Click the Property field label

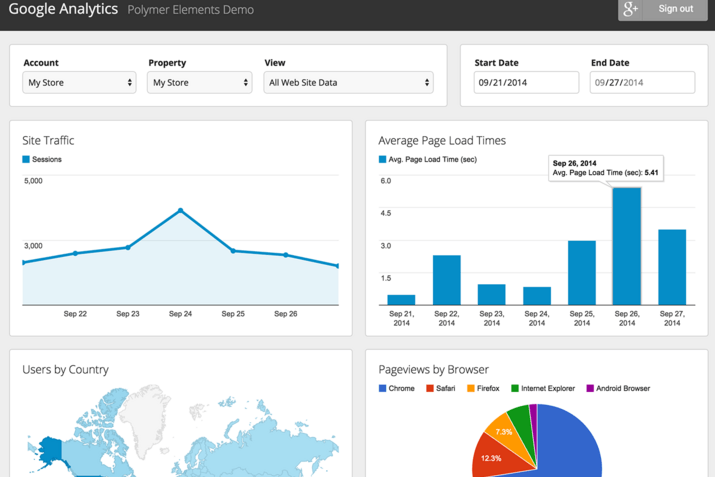[167, 63]
